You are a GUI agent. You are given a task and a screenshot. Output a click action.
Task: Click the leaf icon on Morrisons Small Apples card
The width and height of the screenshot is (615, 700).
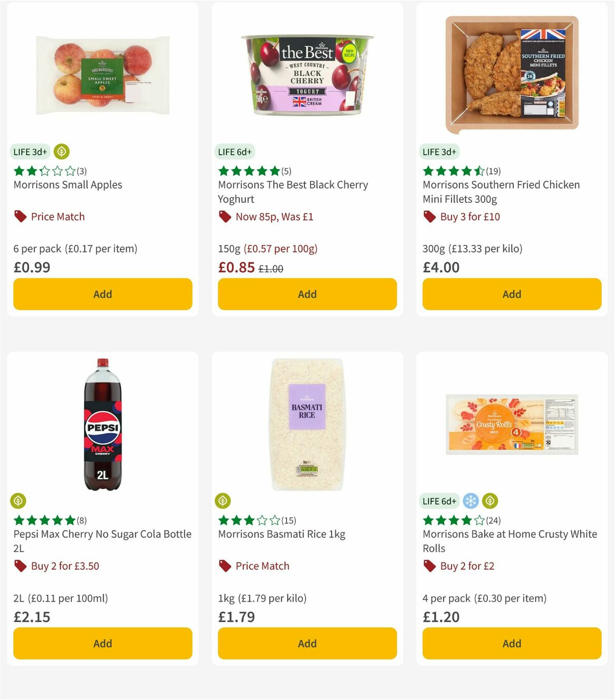(x=61, y=152)
